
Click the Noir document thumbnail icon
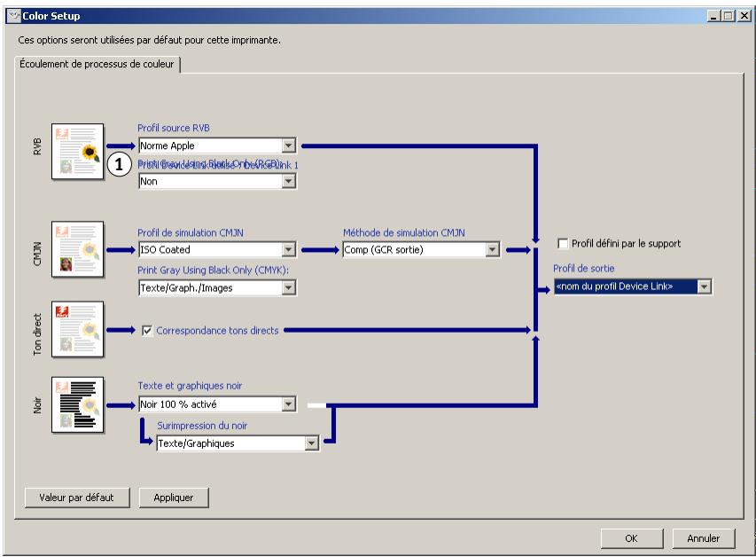[x=78, y=404]
